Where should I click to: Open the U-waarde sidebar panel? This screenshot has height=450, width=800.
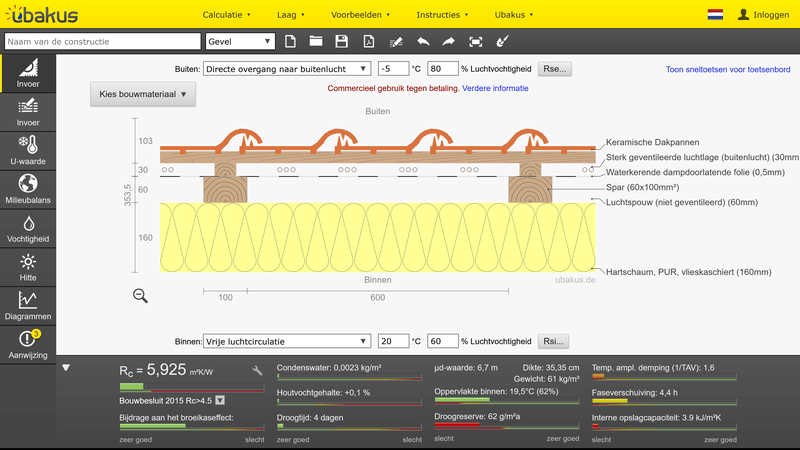click(28, 151)
